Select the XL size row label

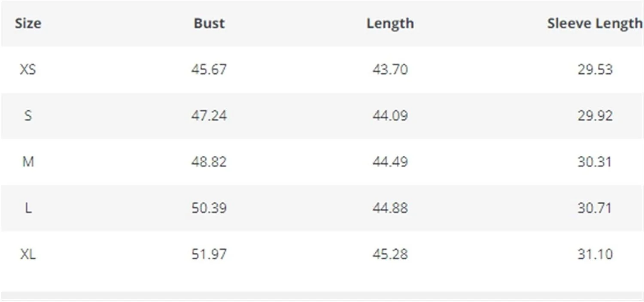tap(28, 254)
